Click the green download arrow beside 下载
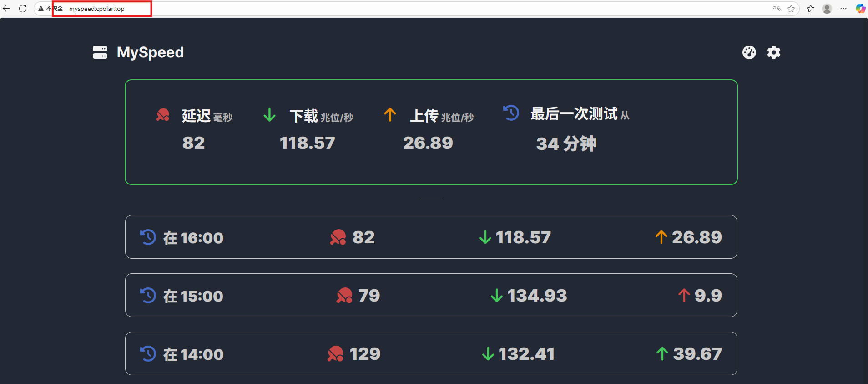This screenshot has width=868, height=384. pyautogui.click(x=269, y=115)
